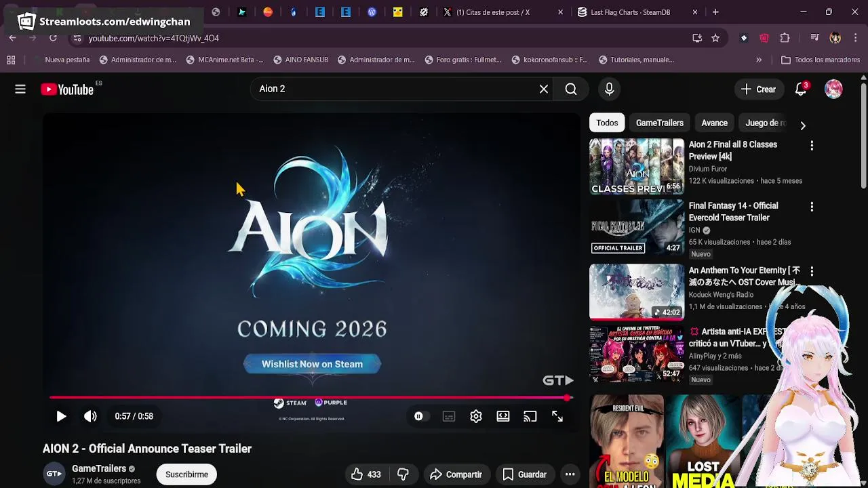
Task: Open the Todos los marcadores folder
Action: 821,60
